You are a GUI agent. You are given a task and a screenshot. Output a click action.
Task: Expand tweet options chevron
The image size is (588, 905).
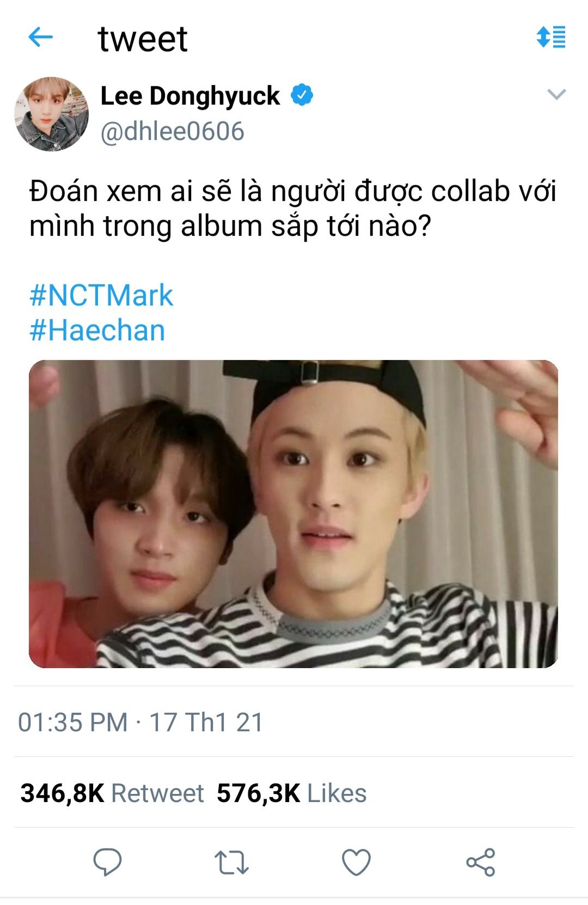click(x=556, y=95)
